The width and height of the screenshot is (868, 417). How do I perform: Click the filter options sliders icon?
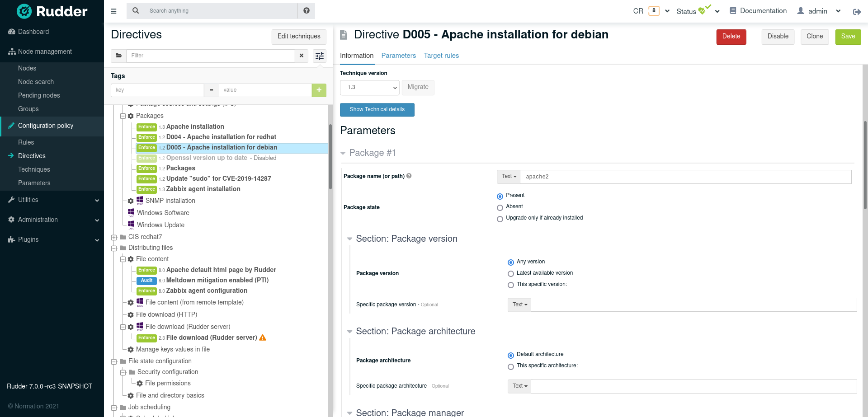(320, 56)
